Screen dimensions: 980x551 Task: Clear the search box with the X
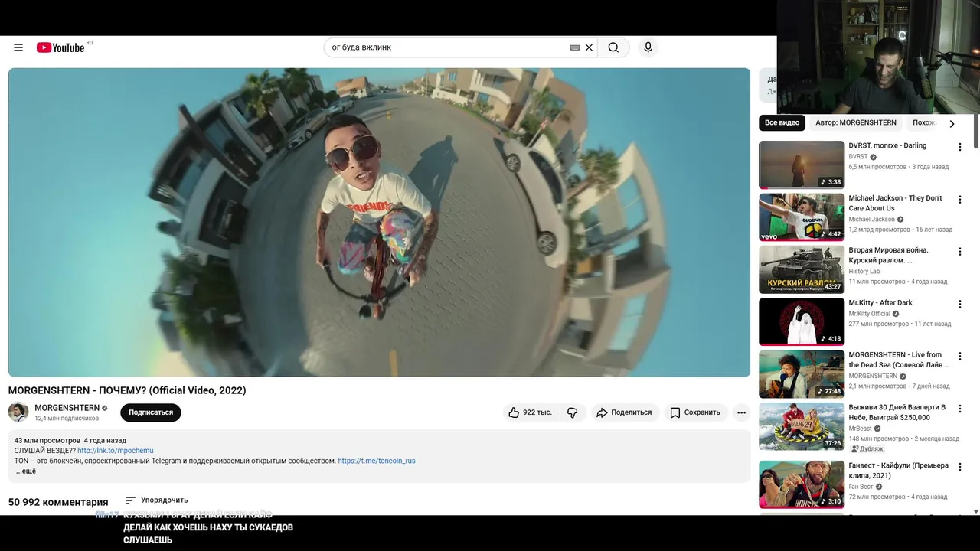[x=589, y=47]
